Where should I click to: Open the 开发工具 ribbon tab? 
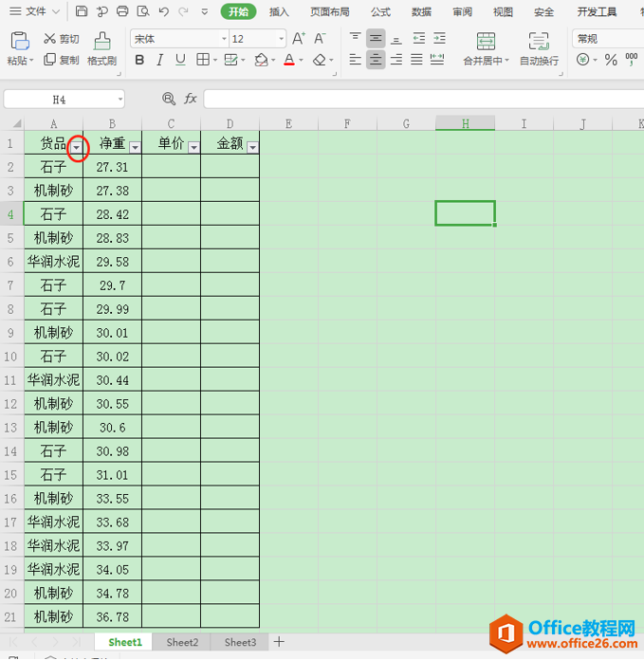[597, 11]
